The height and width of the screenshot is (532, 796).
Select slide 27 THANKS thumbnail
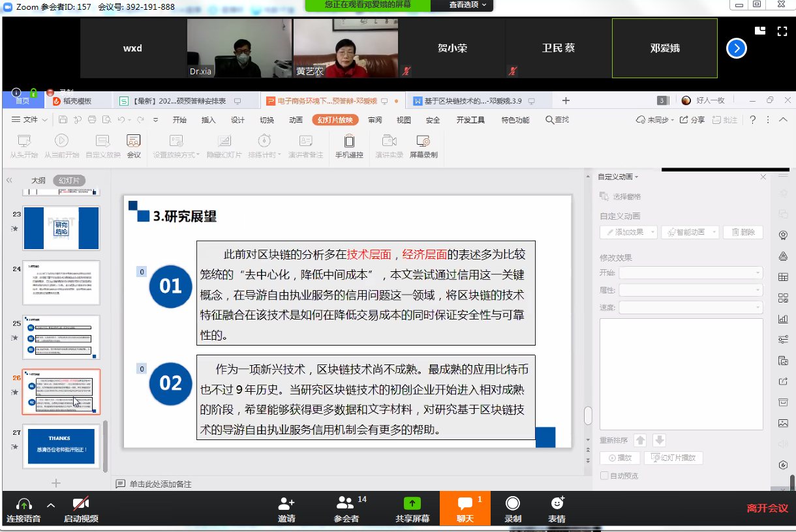click(x=62, y=446)
